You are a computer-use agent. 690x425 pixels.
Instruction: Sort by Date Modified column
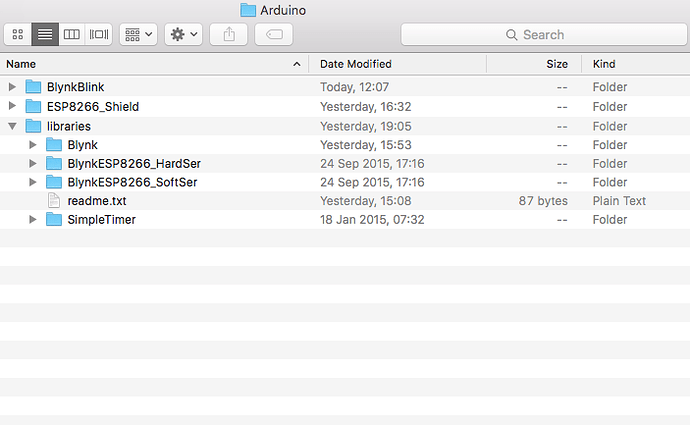398,64
